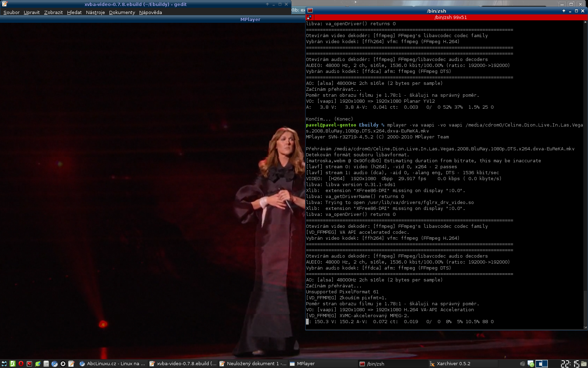Open the Nápověda menu in gedit

point(150,12)
